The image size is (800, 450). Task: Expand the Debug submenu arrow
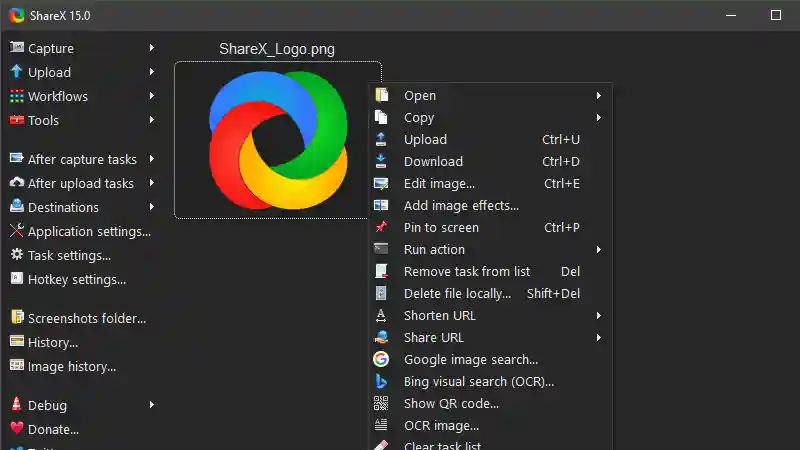click(152, 405)
